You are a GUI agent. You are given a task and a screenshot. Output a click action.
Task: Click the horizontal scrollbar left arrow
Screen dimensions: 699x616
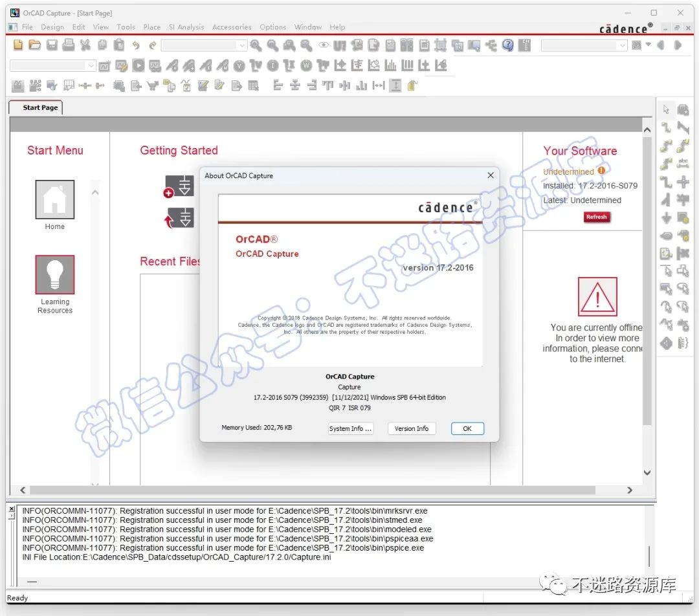point(23,490)
